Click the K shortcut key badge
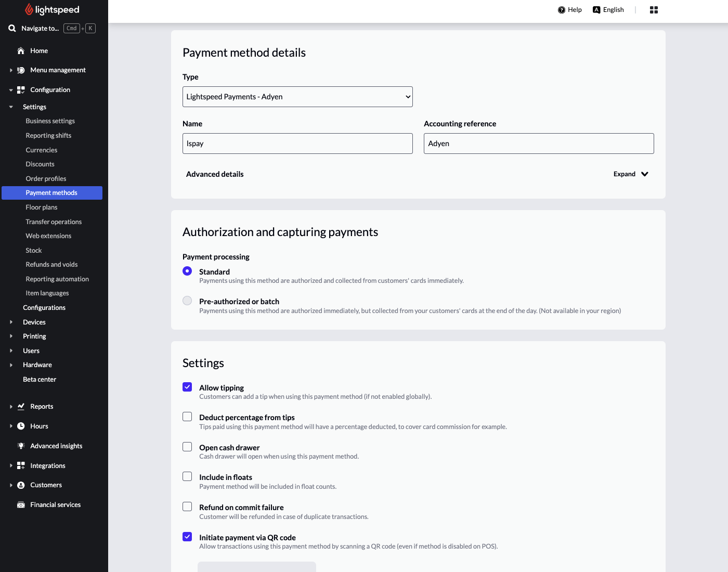Image resolution: width=728 pixels, height=572 pixels. pos(90,29)
